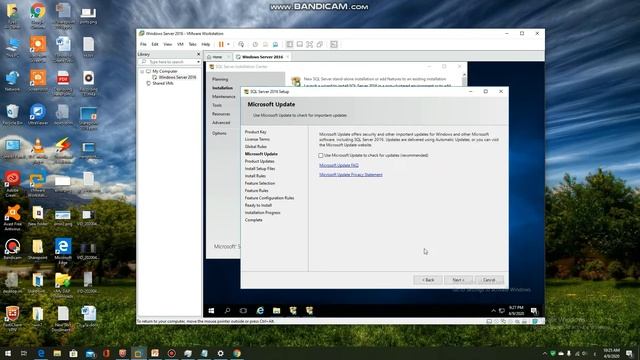The width and height of the screenshot is (640, 360).
Task: Click the Feature Selection setup step
Action: point(260,183)
